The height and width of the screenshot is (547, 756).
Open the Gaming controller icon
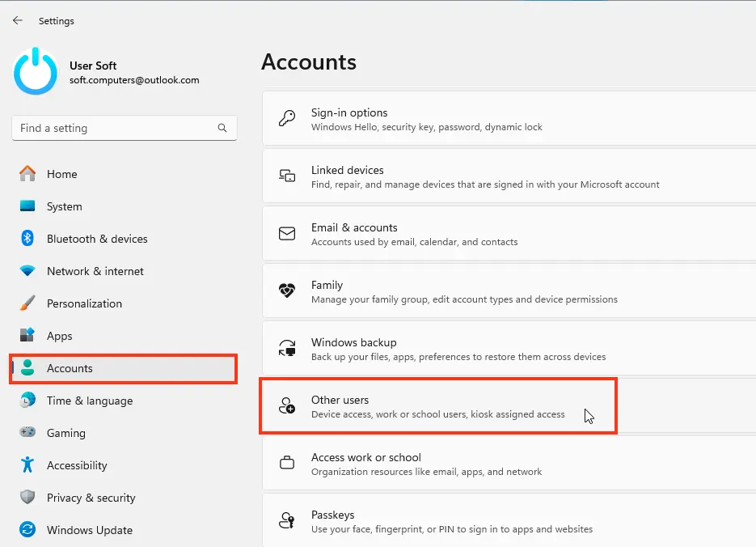(27, 432)
